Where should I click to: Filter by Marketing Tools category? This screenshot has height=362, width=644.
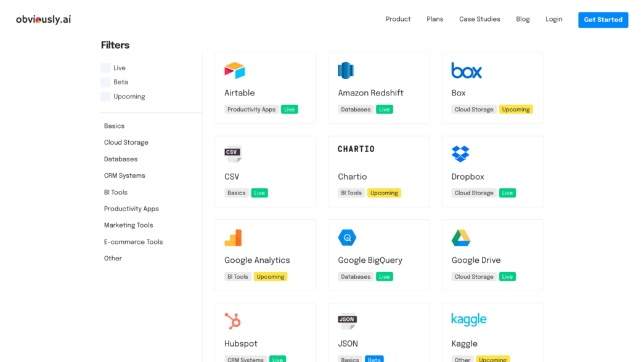point(129,225)
